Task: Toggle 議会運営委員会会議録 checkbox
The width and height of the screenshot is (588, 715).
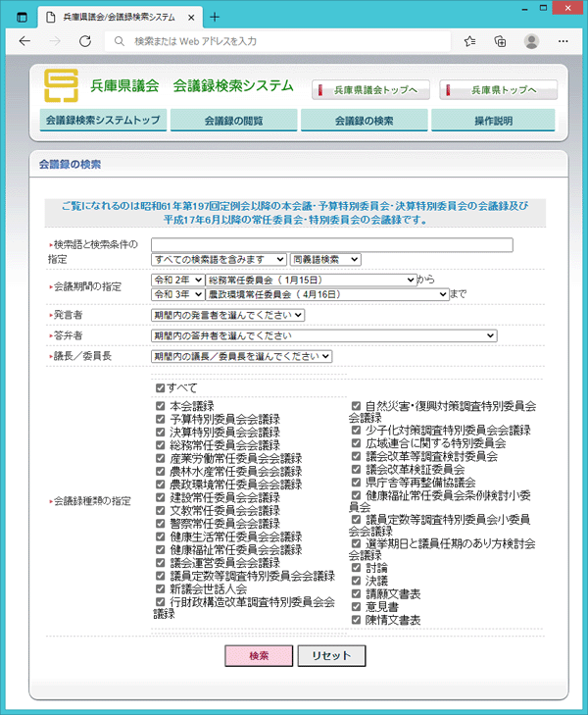Action: [x=161, y=563]
